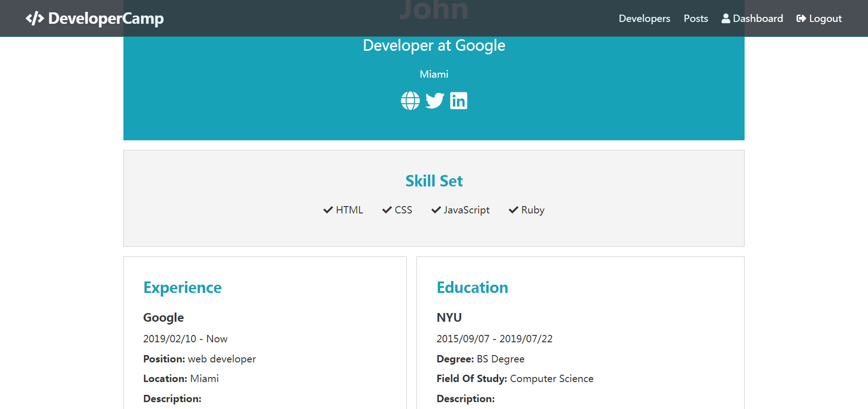Screen dimensions: 868x409
Task: Select the 'Developer at Google' headline
Action: 434,46
